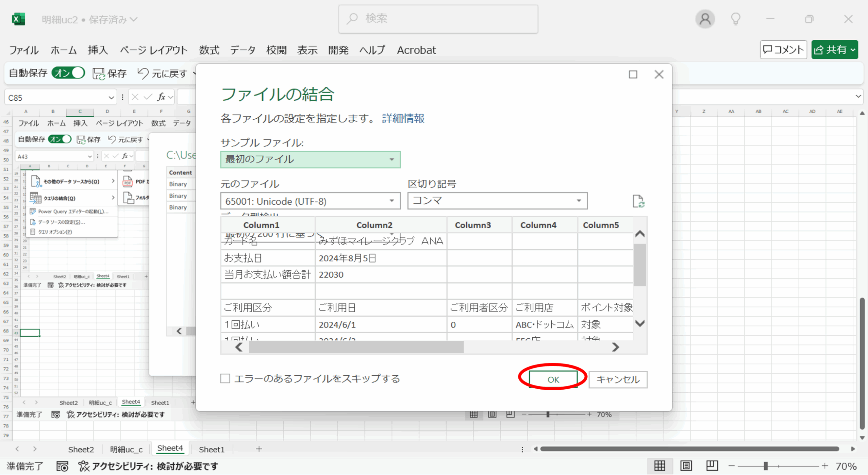The width and height of the screenshot is (868, 475).
Task: Click the Excel app icon in title bar
Action: coord(18,19)
